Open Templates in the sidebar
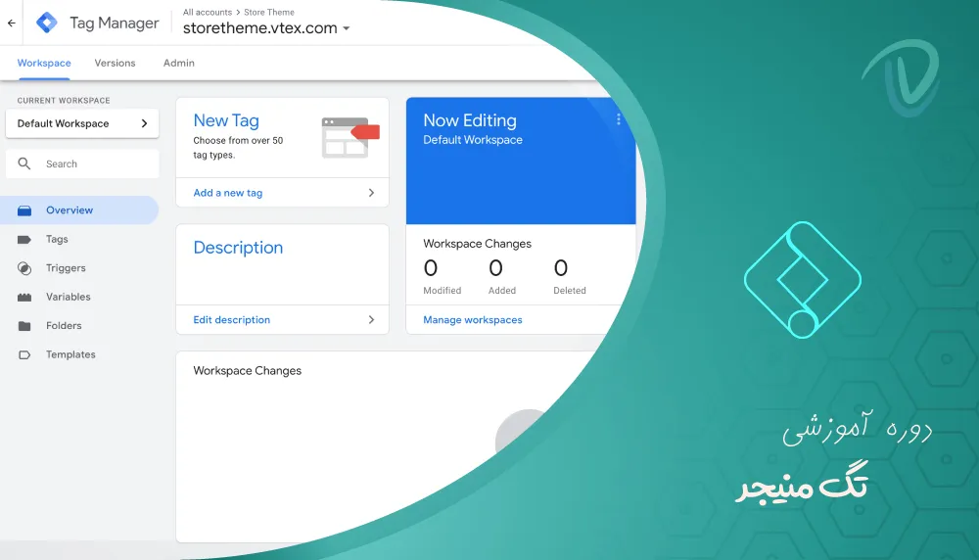 tap(70, 354)
